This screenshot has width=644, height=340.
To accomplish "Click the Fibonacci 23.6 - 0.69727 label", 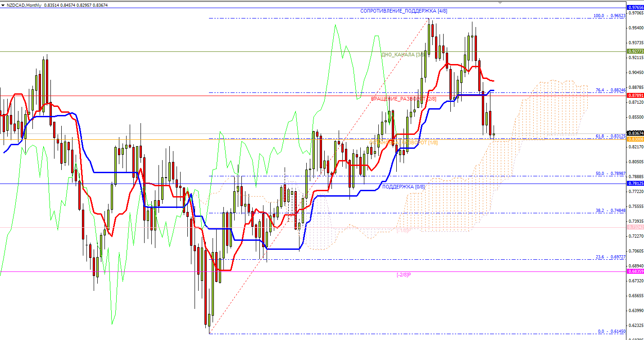I will [x=610, y=257].
